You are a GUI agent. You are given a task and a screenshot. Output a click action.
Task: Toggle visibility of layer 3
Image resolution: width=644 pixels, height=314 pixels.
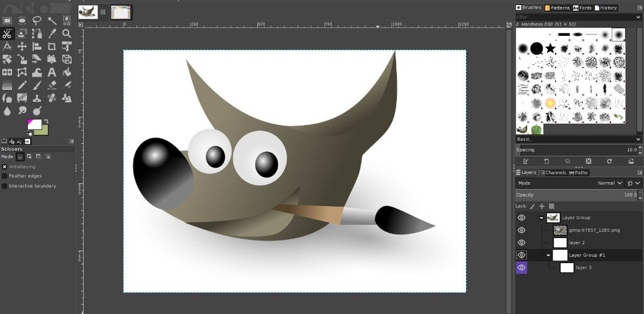click(x=521, y=268)
